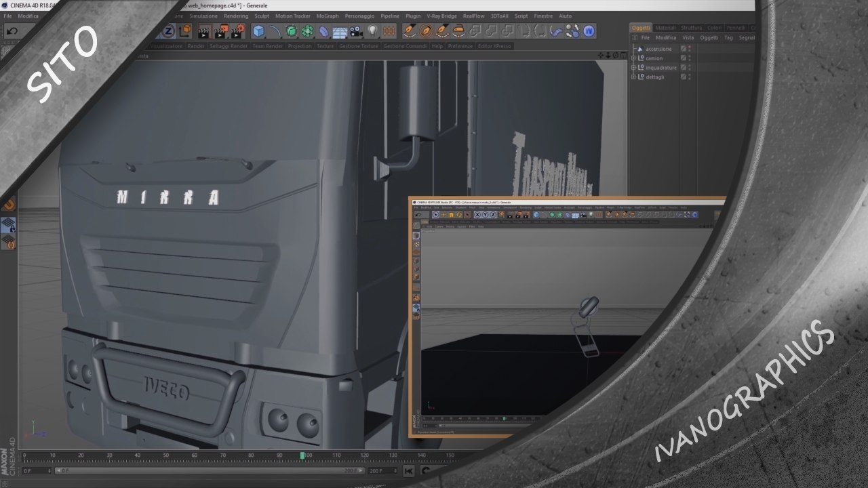
Task: Open the Object Manager Tag menu
Action: (728, 38)
